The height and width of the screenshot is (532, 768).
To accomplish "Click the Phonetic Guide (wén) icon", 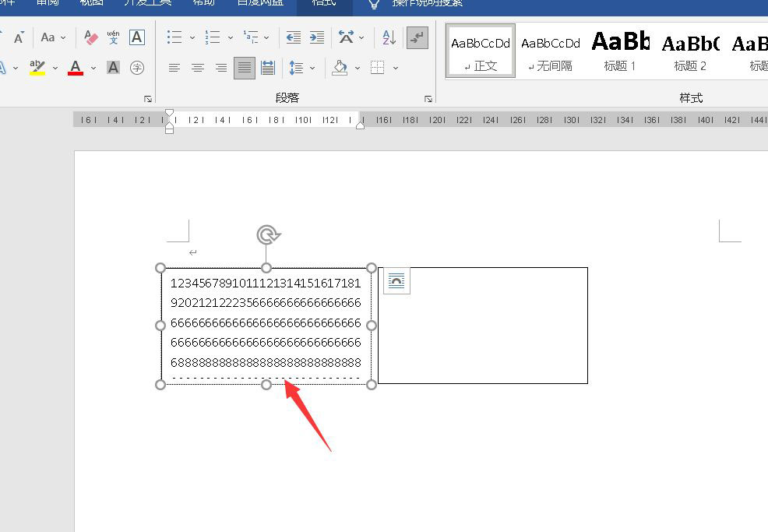I will point(114,37).
